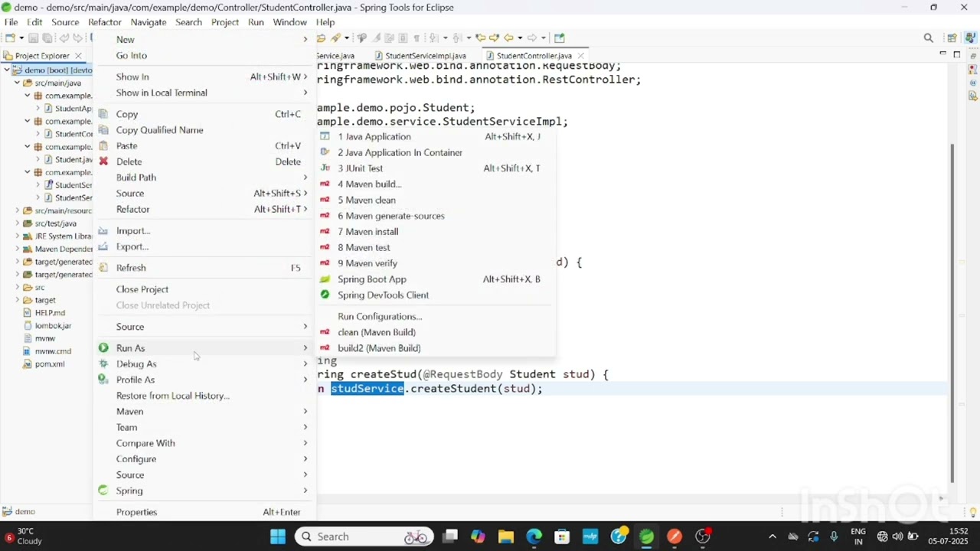This screenshot has width=980, height=551.
Task: Expand the target folder in Project Explorer
Action: (x=17, y=300)
